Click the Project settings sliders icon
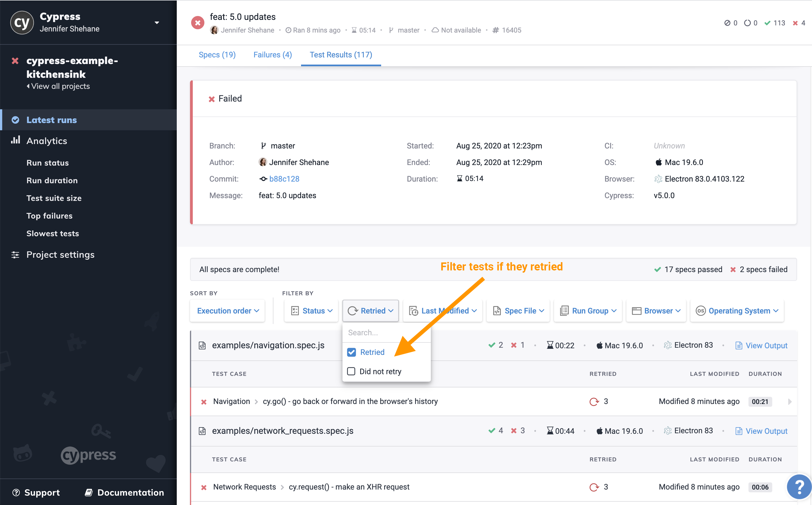The image size is (812, 505). (15, 254)
